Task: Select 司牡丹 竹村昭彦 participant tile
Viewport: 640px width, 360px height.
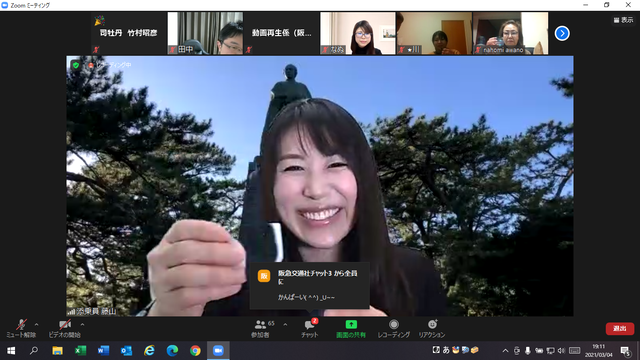Action: click(129, 33)
